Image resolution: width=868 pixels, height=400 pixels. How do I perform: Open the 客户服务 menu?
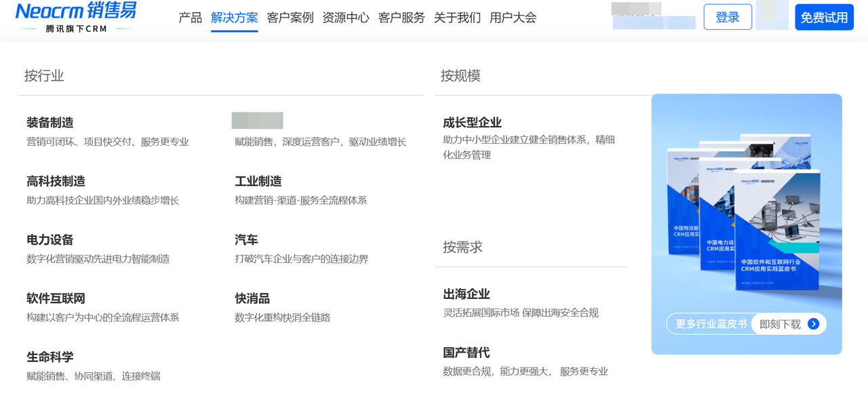coord(401,18)
